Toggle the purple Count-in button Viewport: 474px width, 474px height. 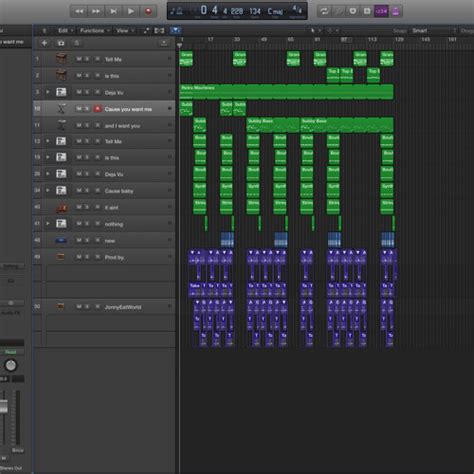pos(381,11)
